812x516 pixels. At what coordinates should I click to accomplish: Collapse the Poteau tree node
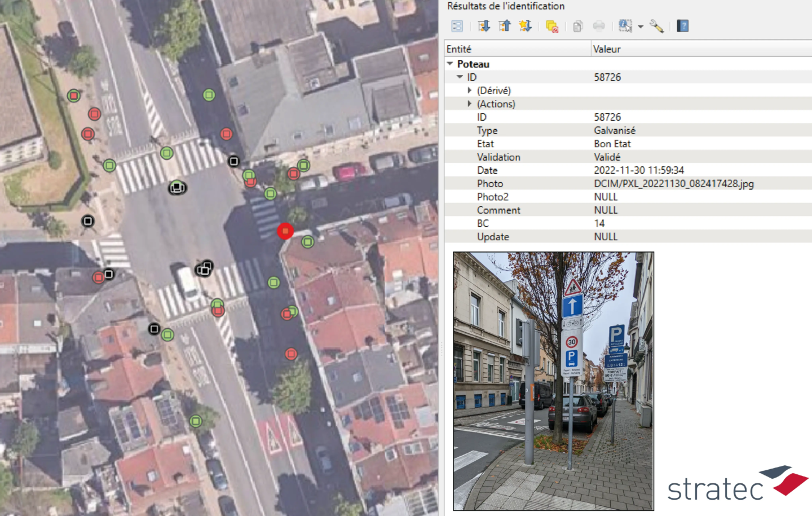(450, 64)
